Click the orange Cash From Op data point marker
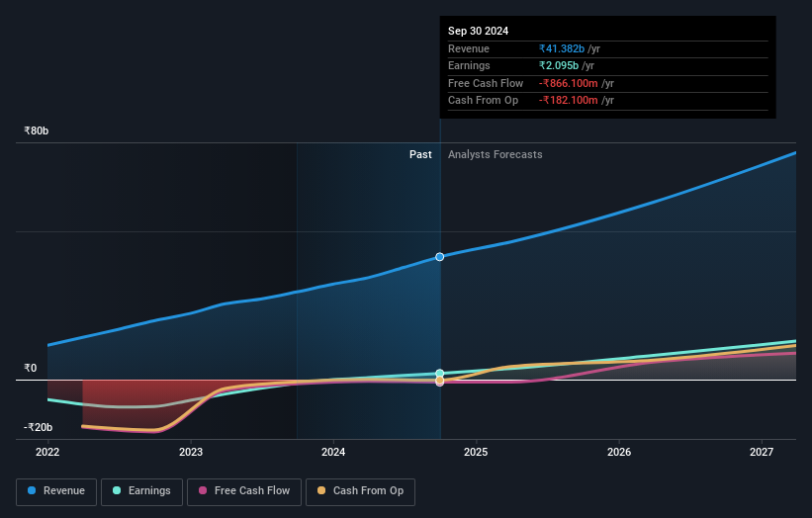 click(x=440, y=381)
